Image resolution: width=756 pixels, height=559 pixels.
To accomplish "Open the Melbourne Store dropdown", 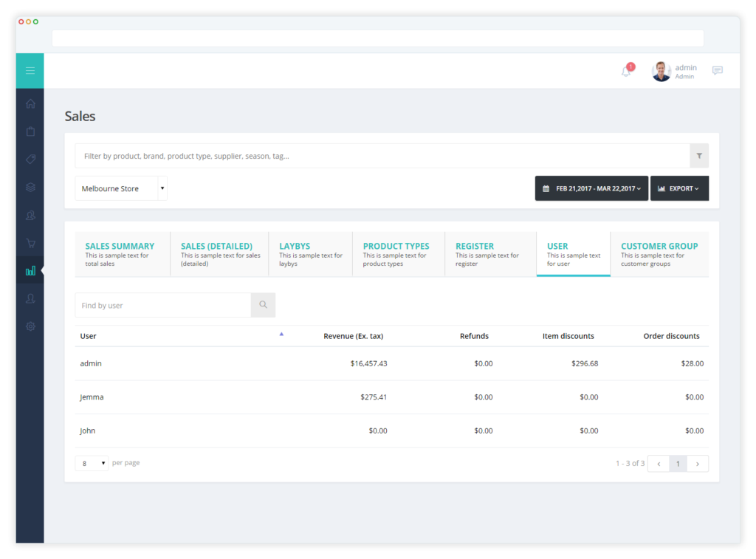I will pyautogui.click(x=121, y=188).
